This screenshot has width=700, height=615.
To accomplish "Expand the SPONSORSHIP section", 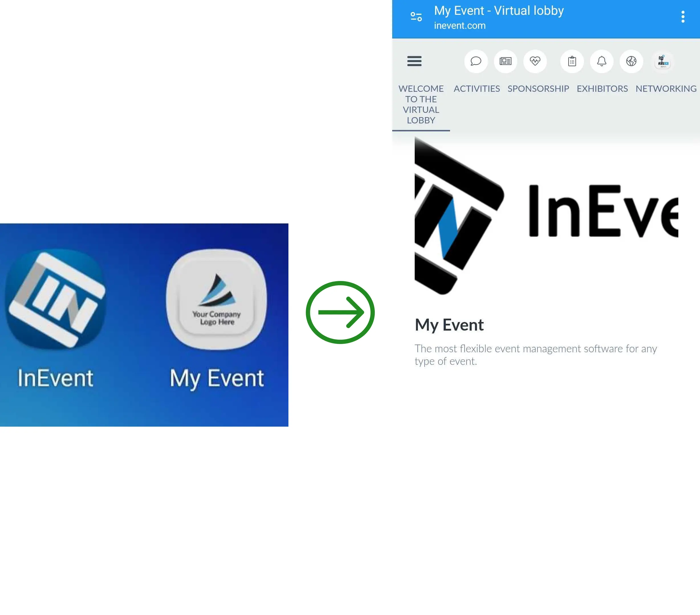I will (538, 88).
